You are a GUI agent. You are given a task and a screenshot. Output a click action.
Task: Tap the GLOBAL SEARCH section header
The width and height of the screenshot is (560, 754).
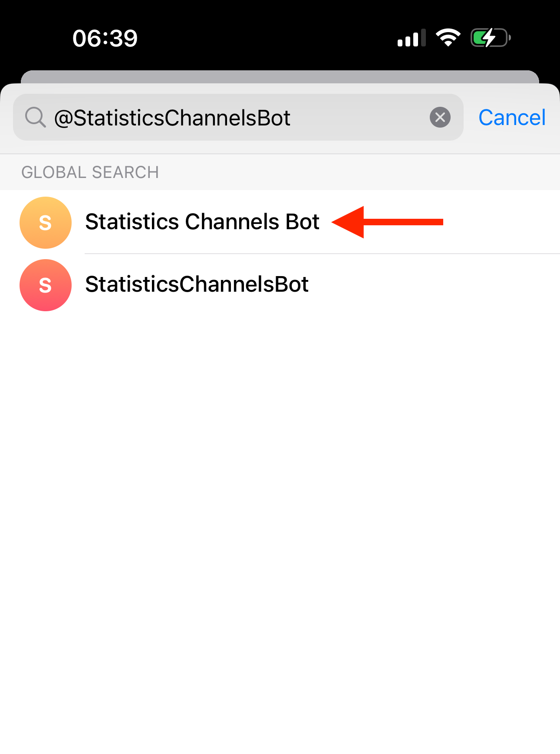coord(90,172)
